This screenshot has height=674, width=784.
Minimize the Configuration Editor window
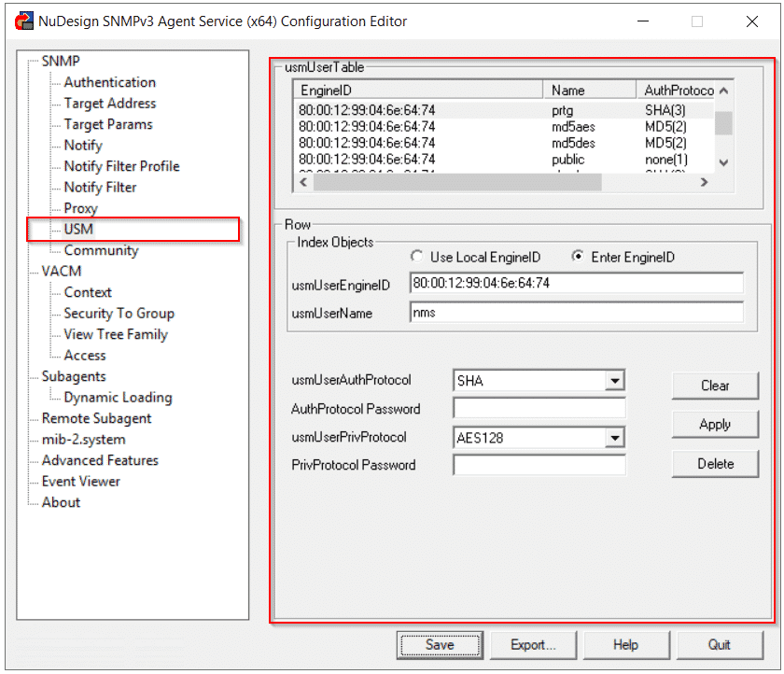tap(643, 21)
